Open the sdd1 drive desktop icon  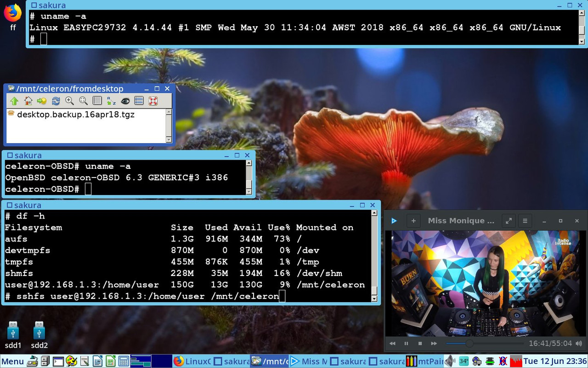click(13, 335)
